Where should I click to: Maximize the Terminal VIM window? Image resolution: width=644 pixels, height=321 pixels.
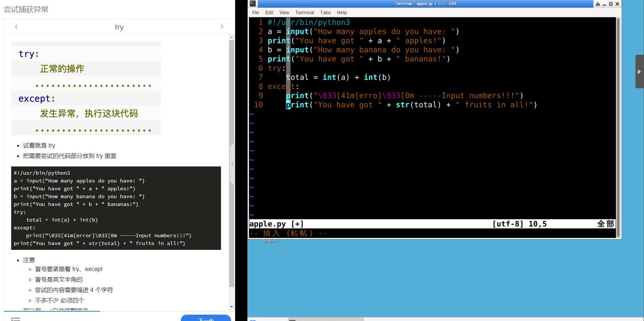611,4
